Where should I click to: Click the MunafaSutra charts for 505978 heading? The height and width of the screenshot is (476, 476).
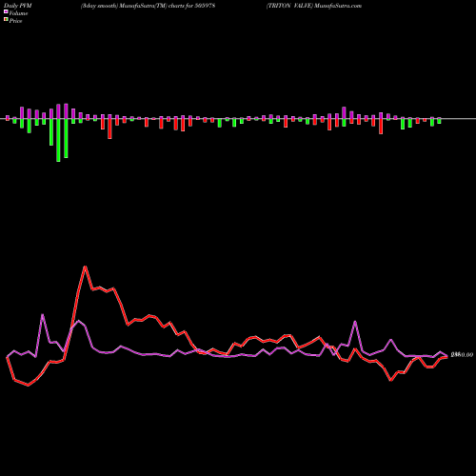148,6
